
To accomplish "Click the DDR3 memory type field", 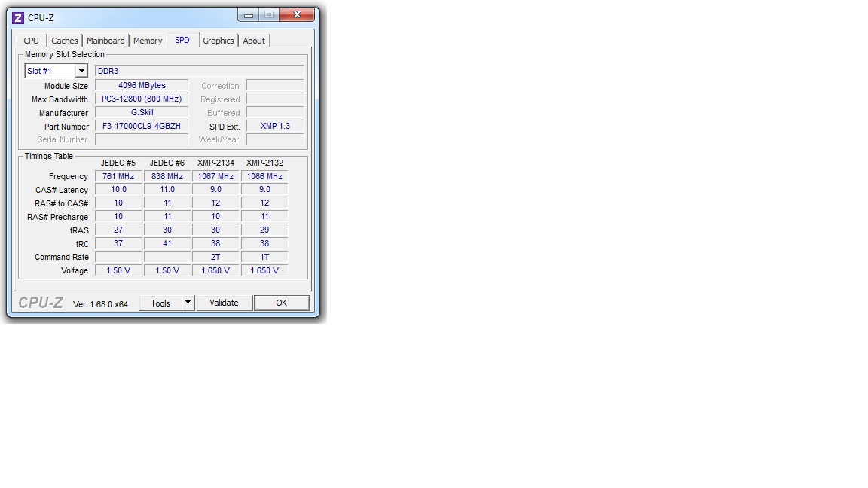I will 199,71.
